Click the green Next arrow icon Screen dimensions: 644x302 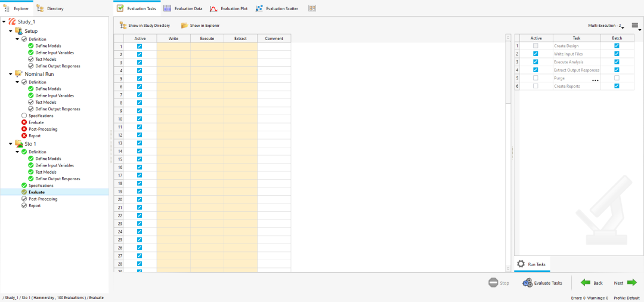coord(632,283)
